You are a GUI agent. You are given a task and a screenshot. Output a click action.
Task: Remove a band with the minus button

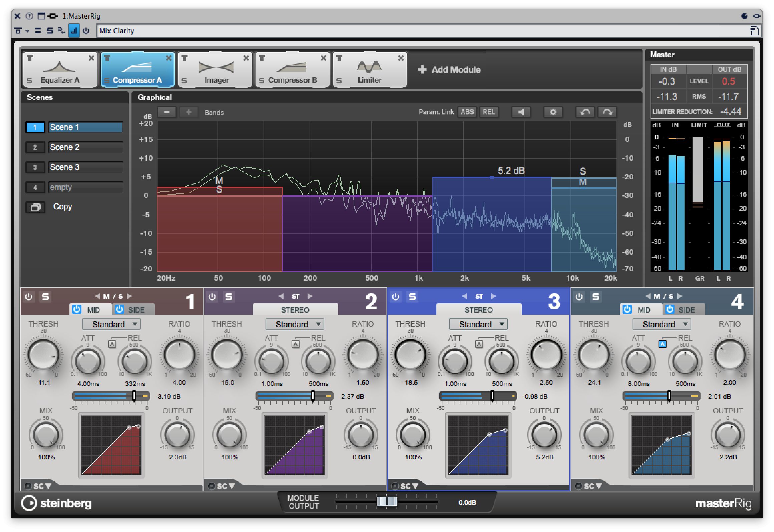coord(166,112)
